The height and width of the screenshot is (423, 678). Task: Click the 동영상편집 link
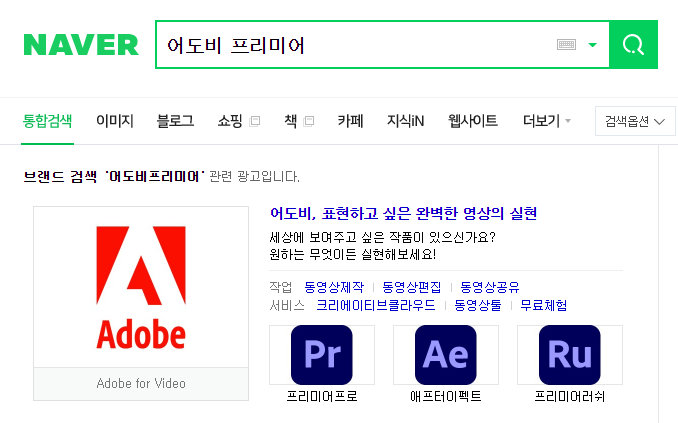coord(412,287)
